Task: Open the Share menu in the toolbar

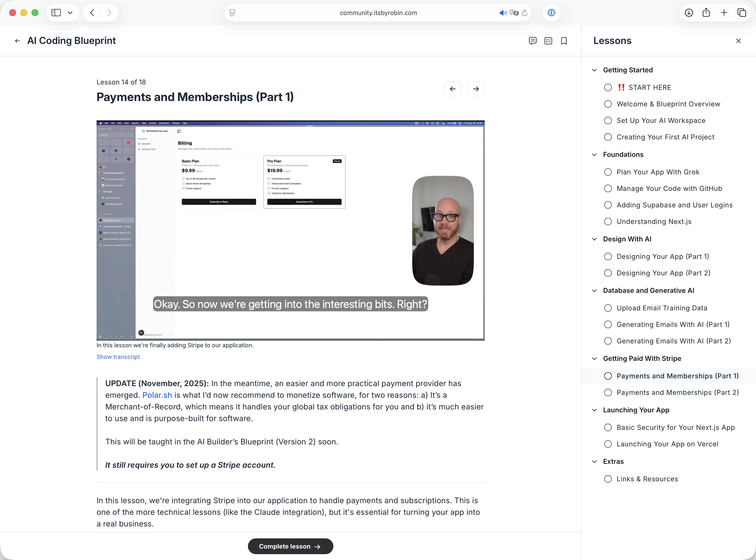Action: tap(706, 13)
